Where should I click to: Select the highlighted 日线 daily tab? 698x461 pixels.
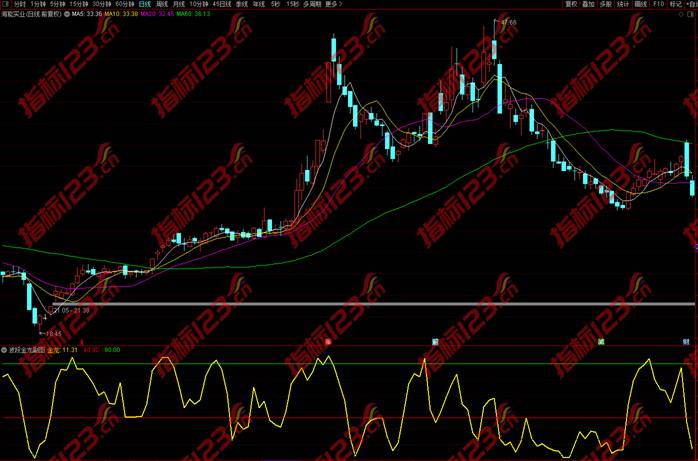tap(145, 4)
